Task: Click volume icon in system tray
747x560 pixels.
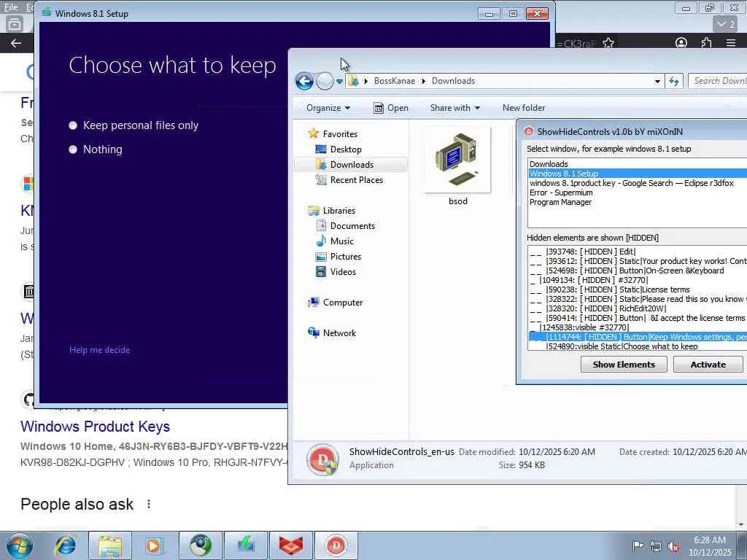Action: (673, 546)
